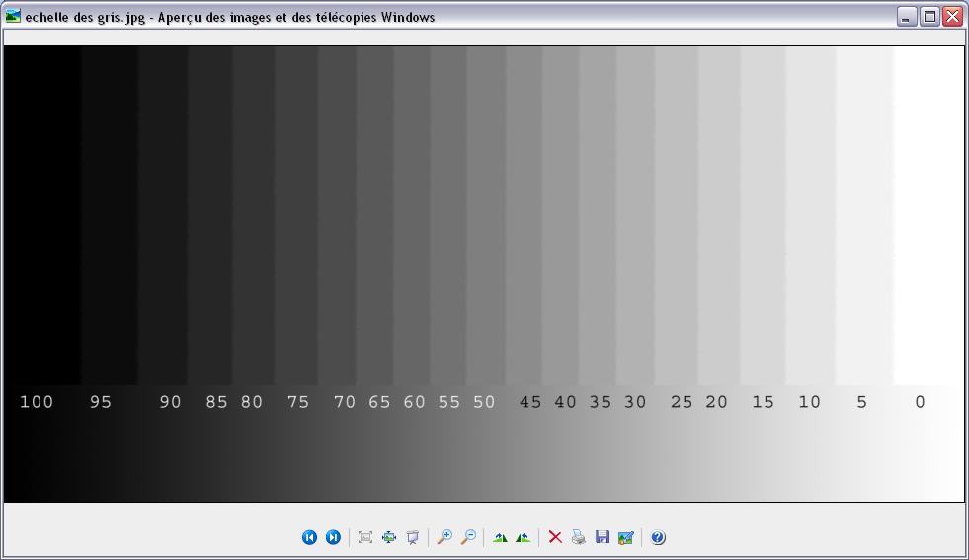969x560 pixels.
Task: Click the '10' gray scale label
Action: tap(809, 402)
